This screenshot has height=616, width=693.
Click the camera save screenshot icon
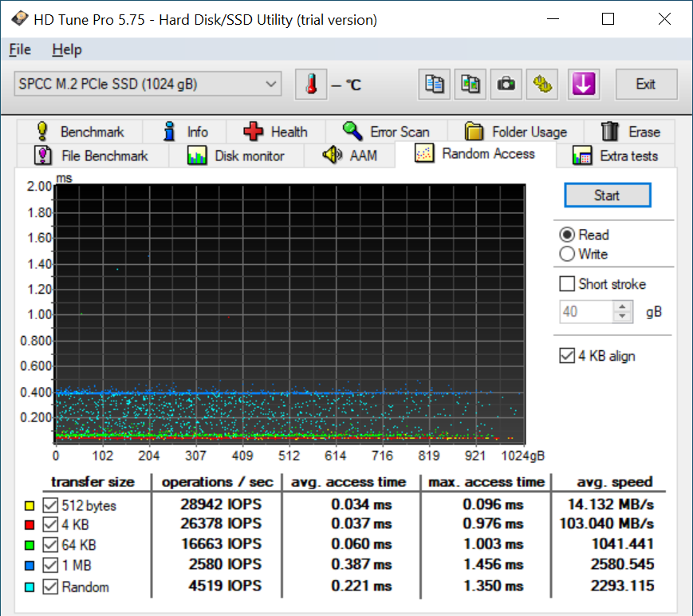(x=506, y=85)
